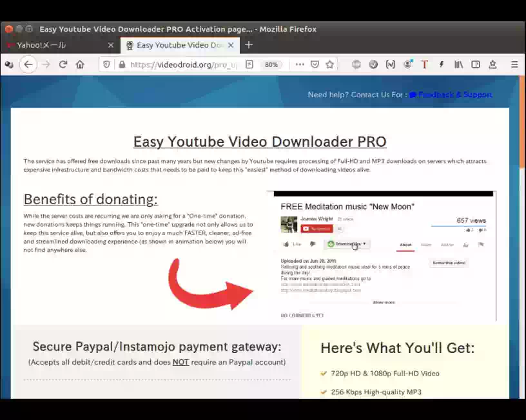Image resolution: width=526 pixels, height=420 pixels.
Task: Open a new tab with plus button
Action: [249, 45]
